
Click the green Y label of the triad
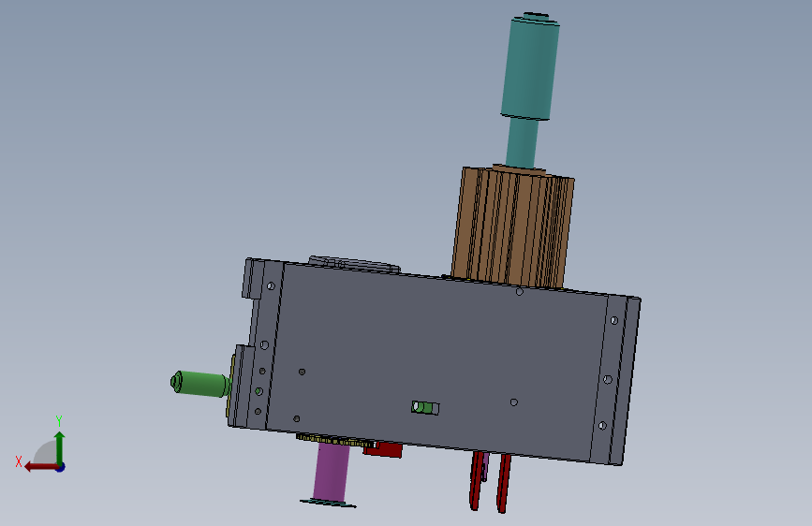click(59, 420)
